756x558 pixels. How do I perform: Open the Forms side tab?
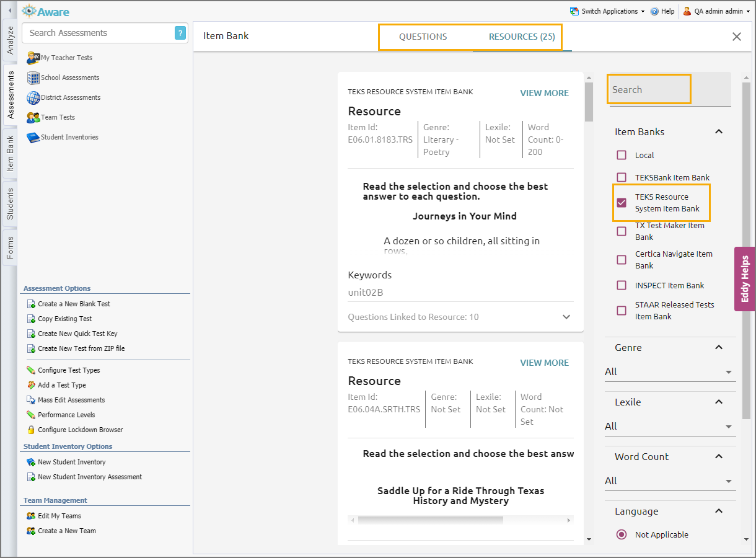10,247
